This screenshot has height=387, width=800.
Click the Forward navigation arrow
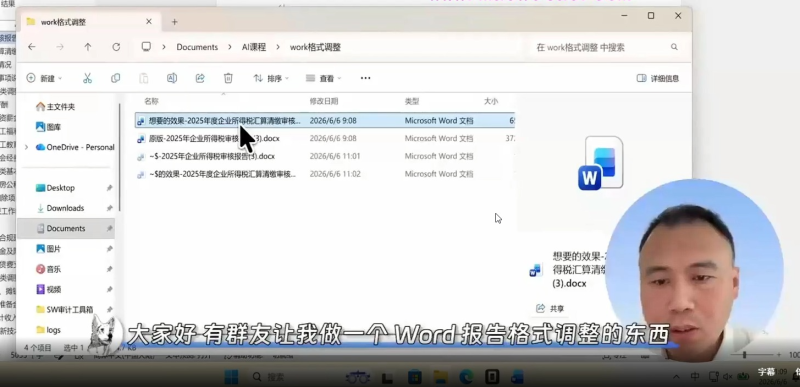pos(60,47)
